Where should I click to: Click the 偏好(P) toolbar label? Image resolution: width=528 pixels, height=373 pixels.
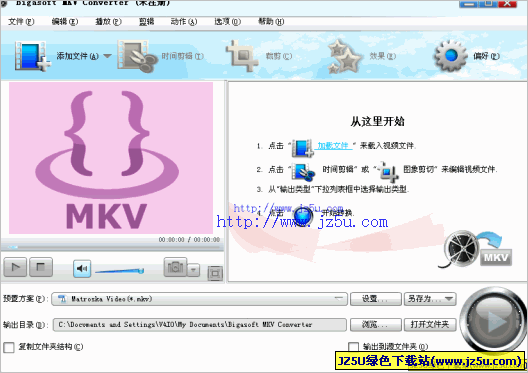486,56
